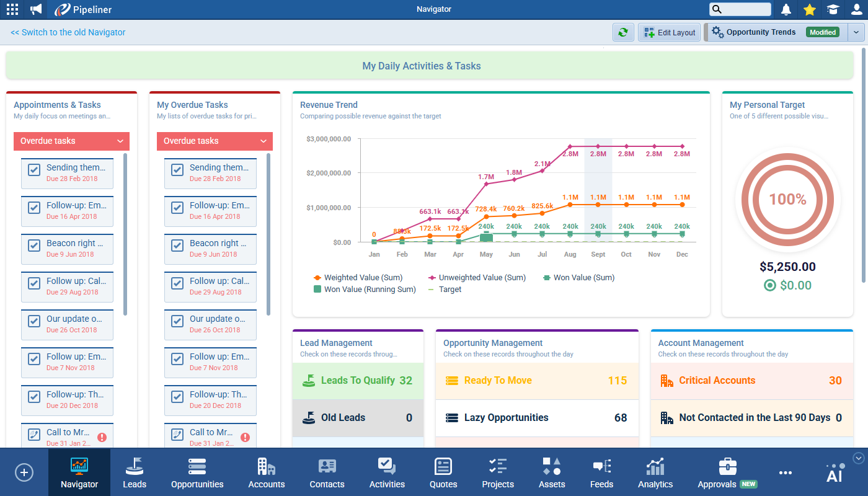Image resolution: width=868 pixels, height=496 pixels.
Task: Click the plus add-new circle icon
Action: (x=24, y=472)
